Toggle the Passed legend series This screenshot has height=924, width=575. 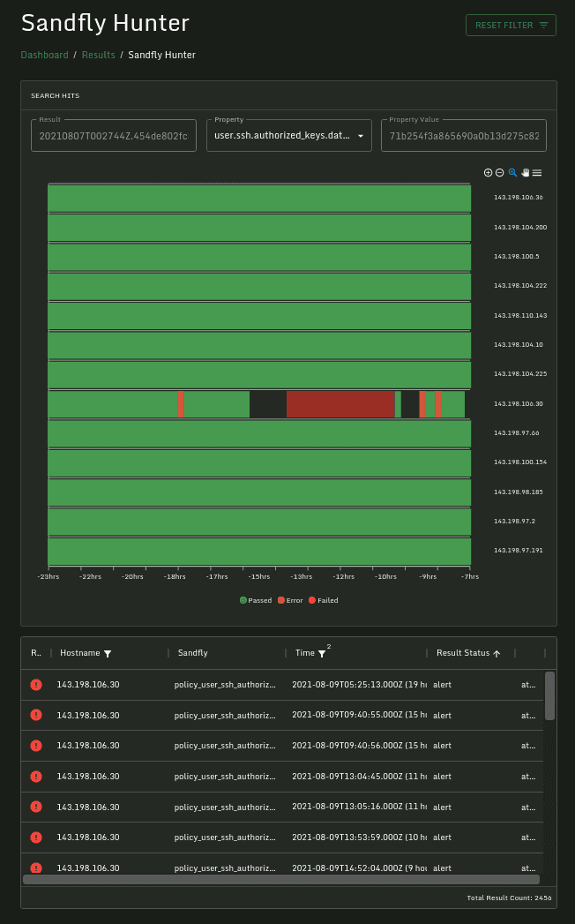[x=256, y=600]
